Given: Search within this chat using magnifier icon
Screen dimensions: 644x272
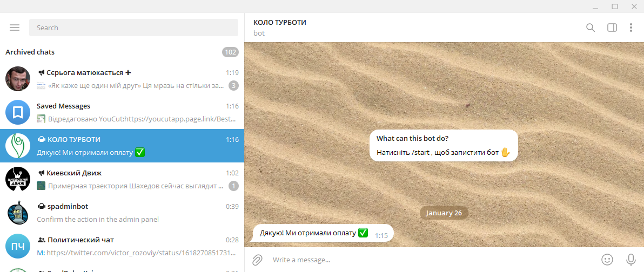Looking at the screenshot, I should point(591,28).
